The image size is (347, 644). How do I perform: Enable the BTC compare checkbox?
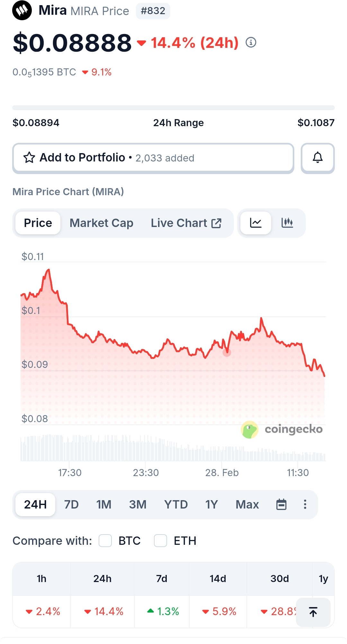click(x=105, y=541)
